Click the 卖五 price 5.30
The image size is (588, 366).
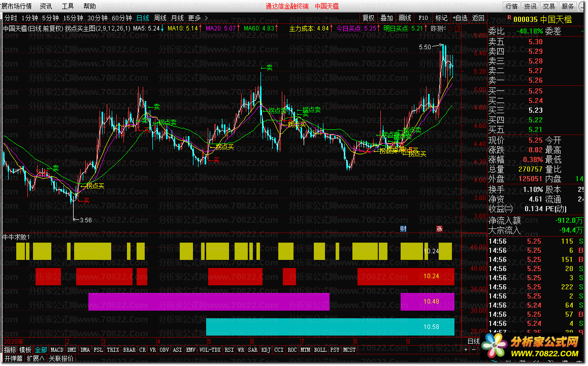[536, 42]
